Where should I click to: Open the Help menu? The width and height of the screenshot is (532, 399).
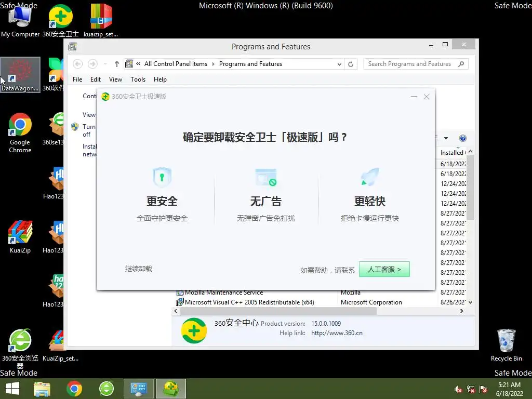pyautogui.click(x=160, y=79)
